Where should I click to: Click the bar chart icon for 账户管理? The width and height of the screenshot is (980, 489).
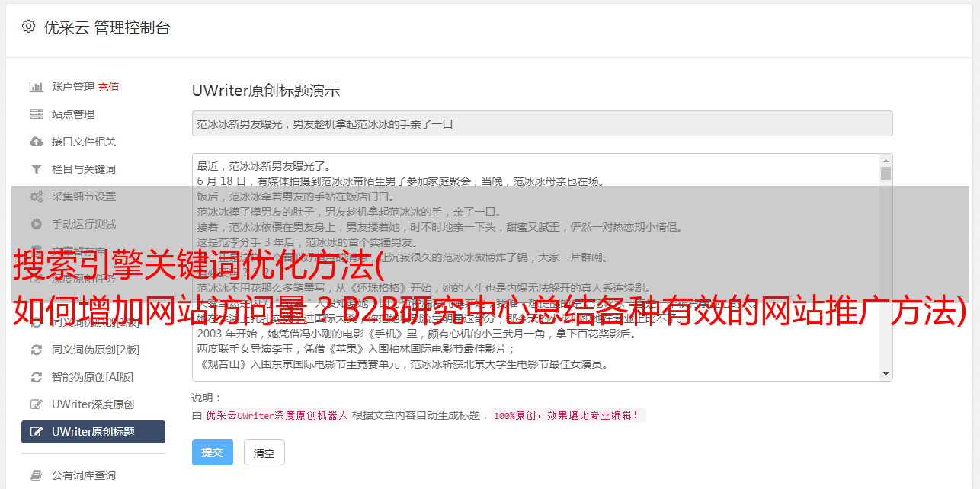[x=36, y=87]
